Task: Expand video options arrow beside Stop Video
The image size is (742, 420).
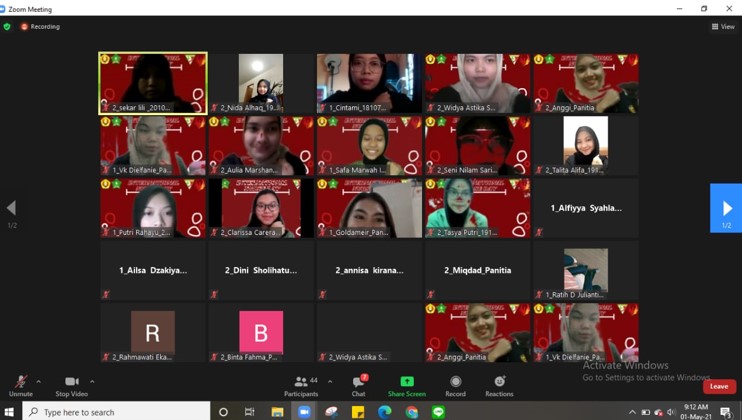Action: pyautogui.click(x=92, y=381)
